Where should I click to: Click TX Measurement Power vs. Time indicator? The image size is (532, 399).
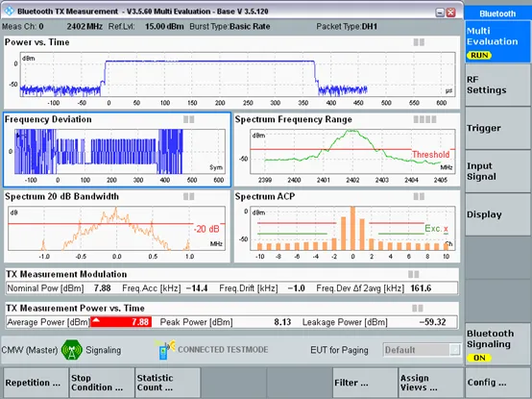tap(418, 308)
